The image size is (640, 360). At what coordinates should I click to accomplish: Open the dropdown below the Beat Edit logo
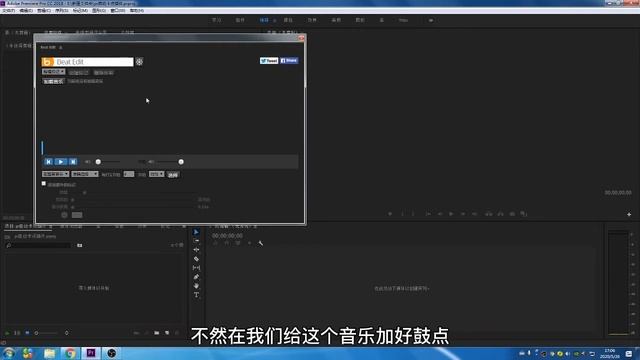(x=53, y=72)
